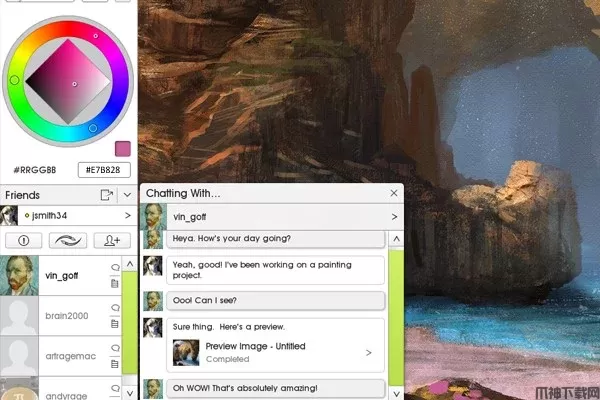Open the jsmith34 profile chevron

point(128,216)
